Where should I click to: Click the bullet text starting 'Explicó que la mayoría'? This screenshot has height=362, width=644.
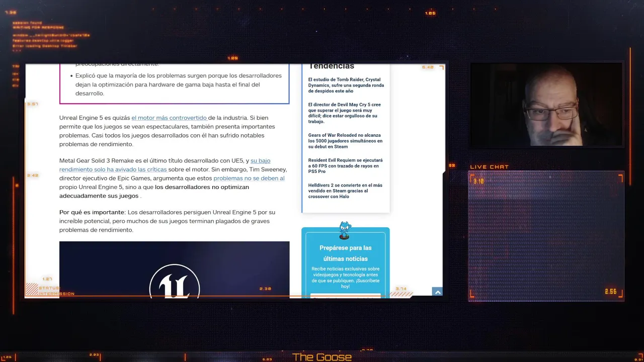coord(179,84)
